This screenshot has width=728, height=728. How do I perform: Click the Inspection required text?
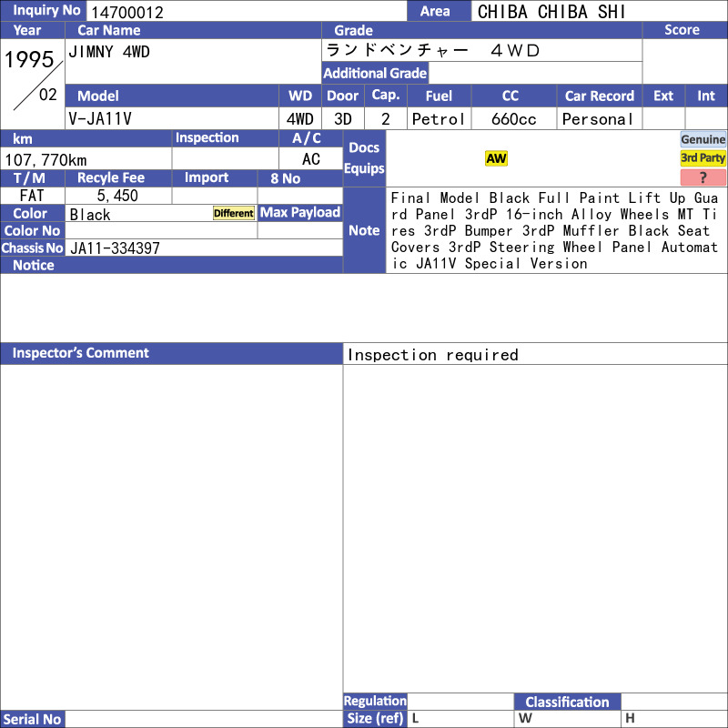pyautogui.click(x=433, y=355)
